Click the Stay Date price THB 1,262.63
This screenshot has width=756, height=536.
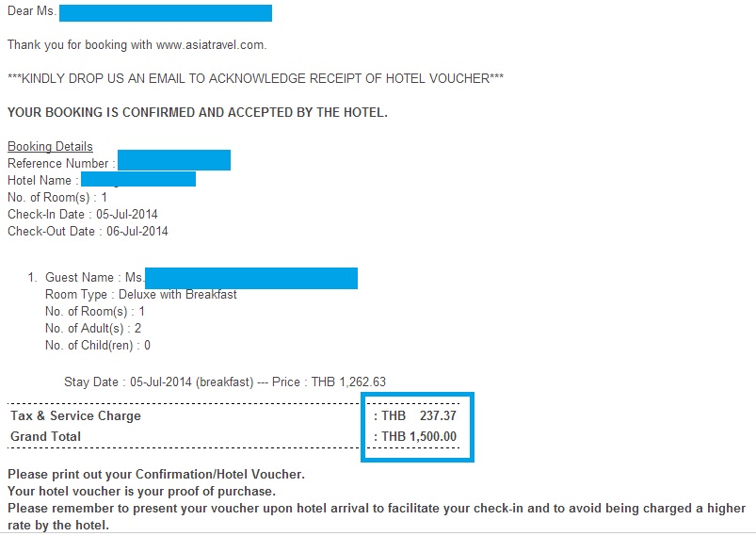(x=348, y=382)
